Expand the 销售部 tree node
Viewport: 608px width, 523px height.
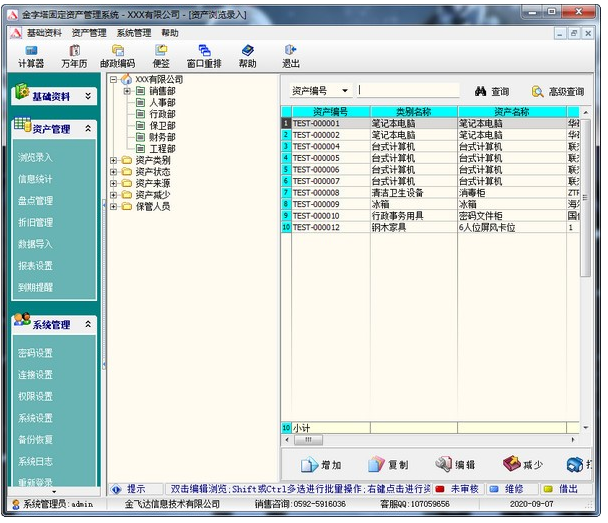[x=128, y=91]
